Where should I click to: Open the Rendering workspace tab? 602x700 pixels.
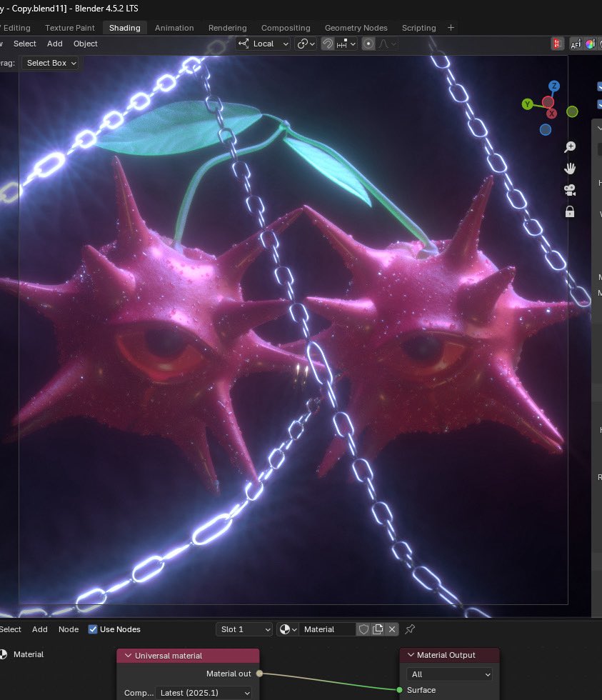point(227,28)
